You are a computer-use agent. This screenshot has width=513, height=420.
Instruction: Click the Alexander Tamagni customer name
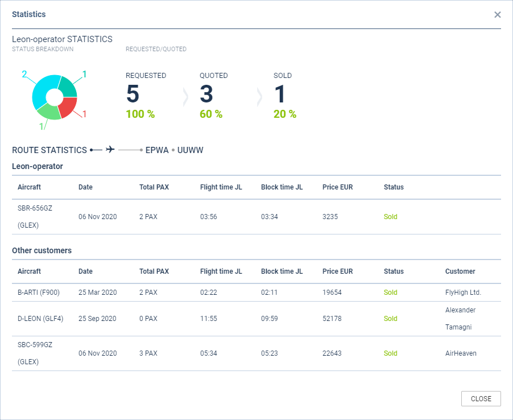pyautogui.click(x=460, y=319)
